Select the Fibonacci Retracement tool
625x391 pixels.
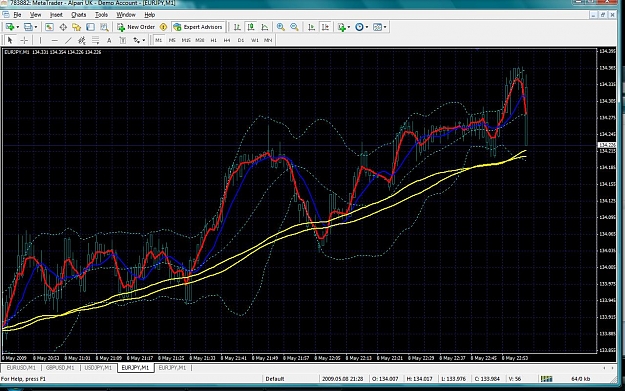(96, 40)
